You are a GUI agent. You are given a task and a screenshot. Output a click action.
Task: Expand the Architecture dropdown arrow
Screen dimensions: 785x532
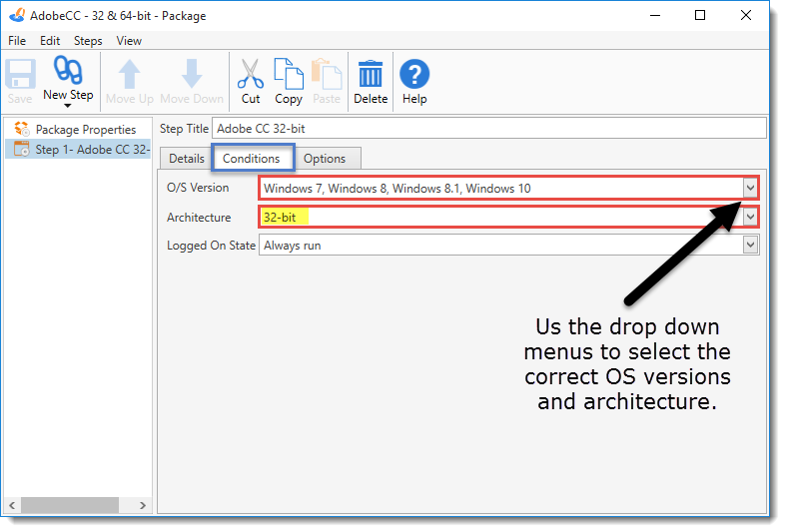click(750, 218)
